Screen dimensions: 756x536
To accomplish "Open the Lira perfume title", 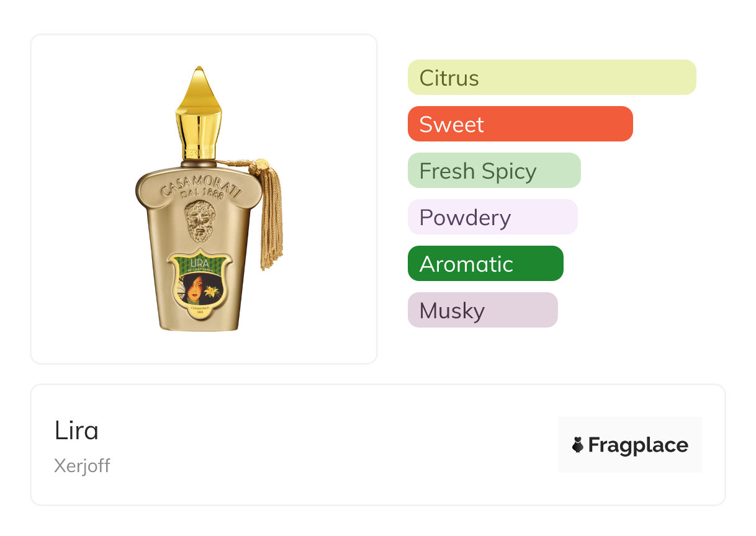I will (76, 431).
